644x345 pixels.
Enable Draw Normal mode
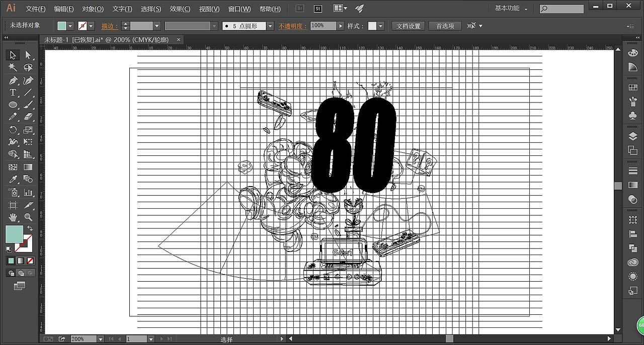pyautogui.click(x=11, y=273)
